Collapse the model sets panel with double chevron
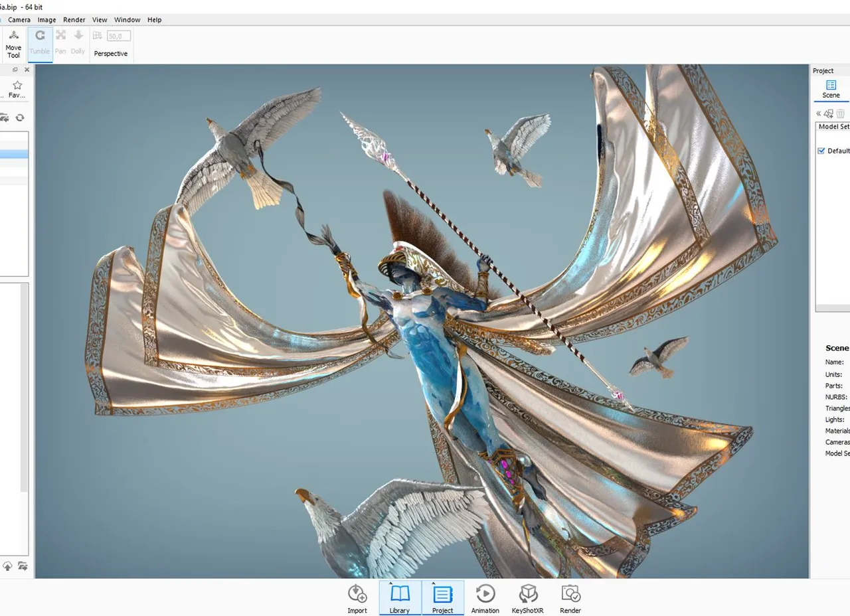The width and height of the screenshot is (850, 616). tap(819, 114)
